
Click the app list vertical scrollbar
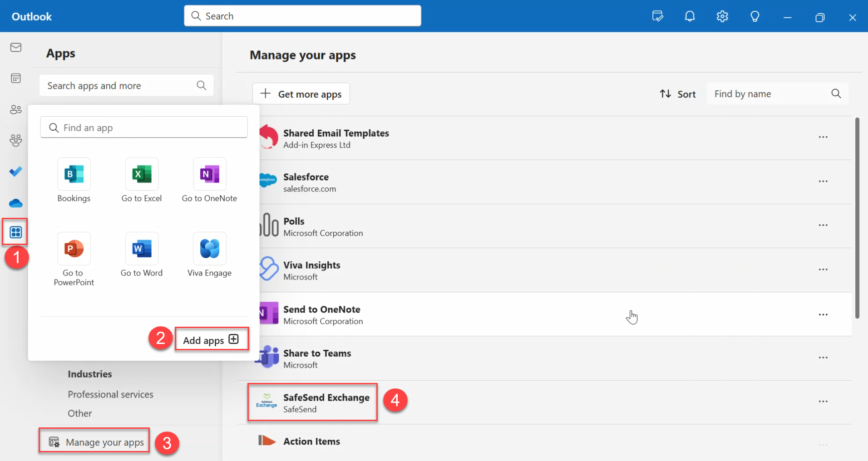(857, 218)
